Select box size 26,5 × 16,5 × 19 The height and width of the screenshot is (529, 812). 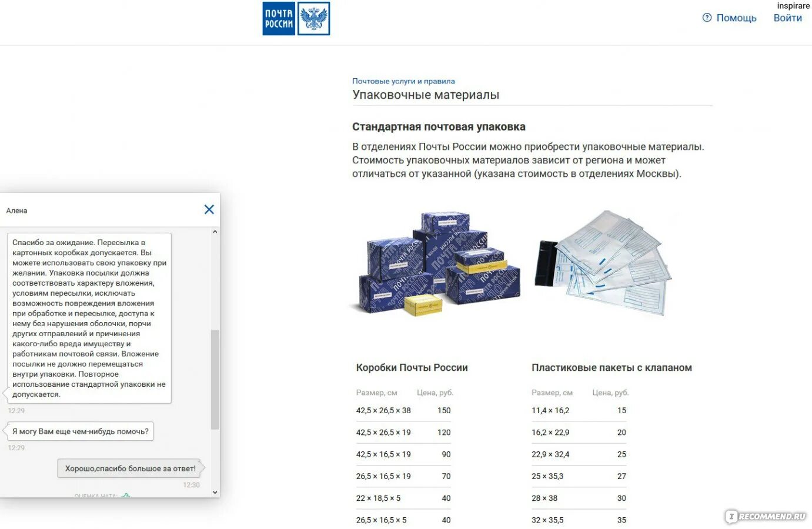(x=383, y=477)
